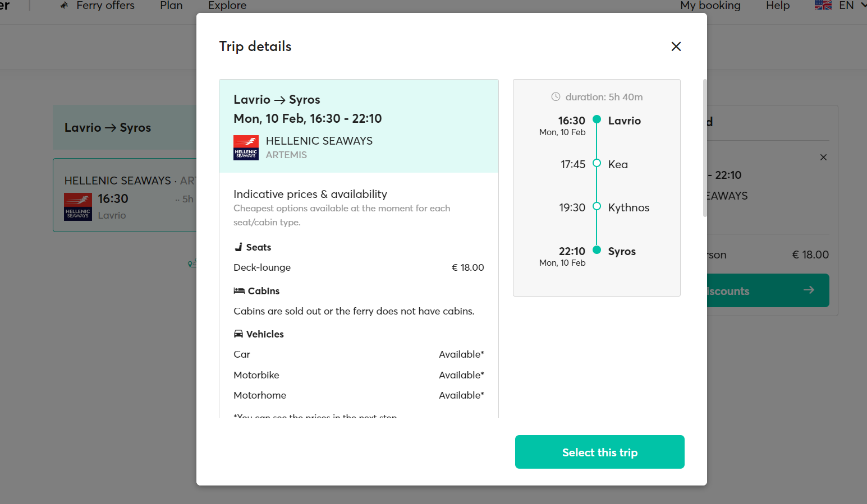Open the Explore menu item
867x504 pixels.
[x=227, y=6]
